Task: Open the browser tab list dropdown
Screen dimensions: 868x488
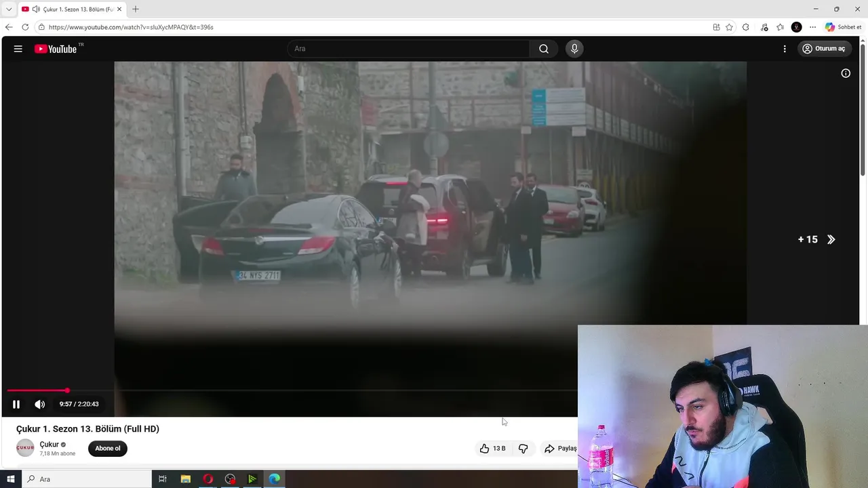Action: (9, 9)
